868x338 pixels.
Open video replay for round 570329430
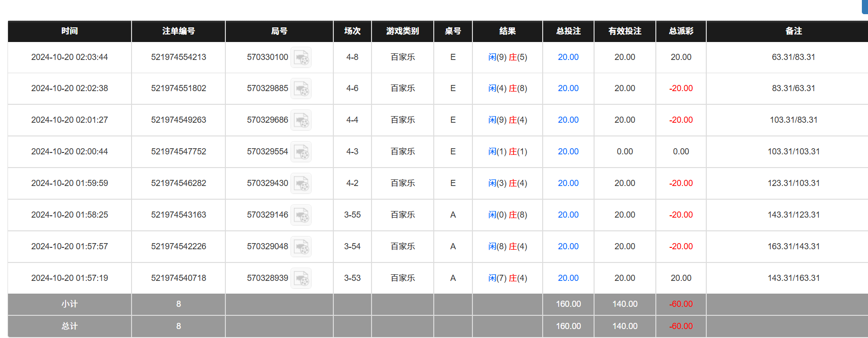click(x=301, y=184)
